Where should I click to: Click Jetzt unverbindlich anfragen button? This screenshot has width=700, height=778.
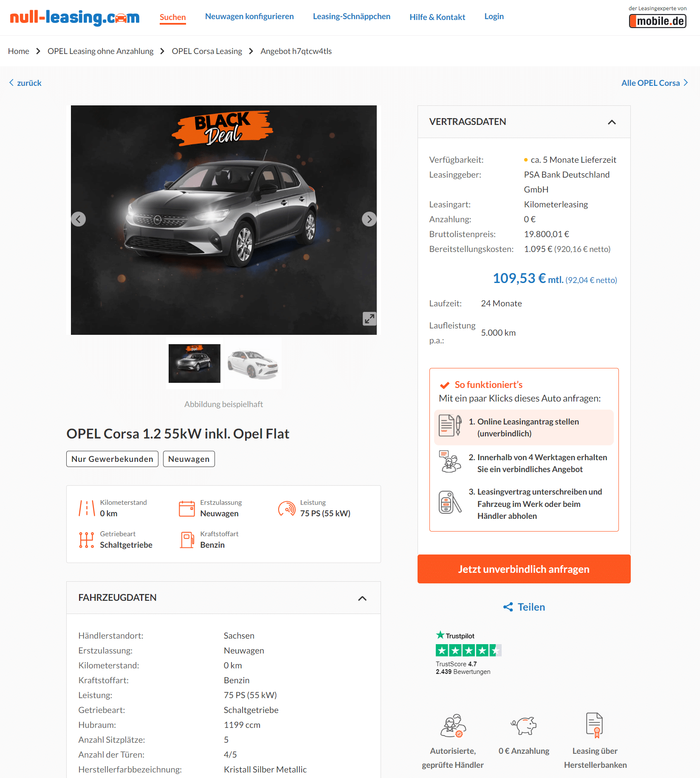(524, 569)
